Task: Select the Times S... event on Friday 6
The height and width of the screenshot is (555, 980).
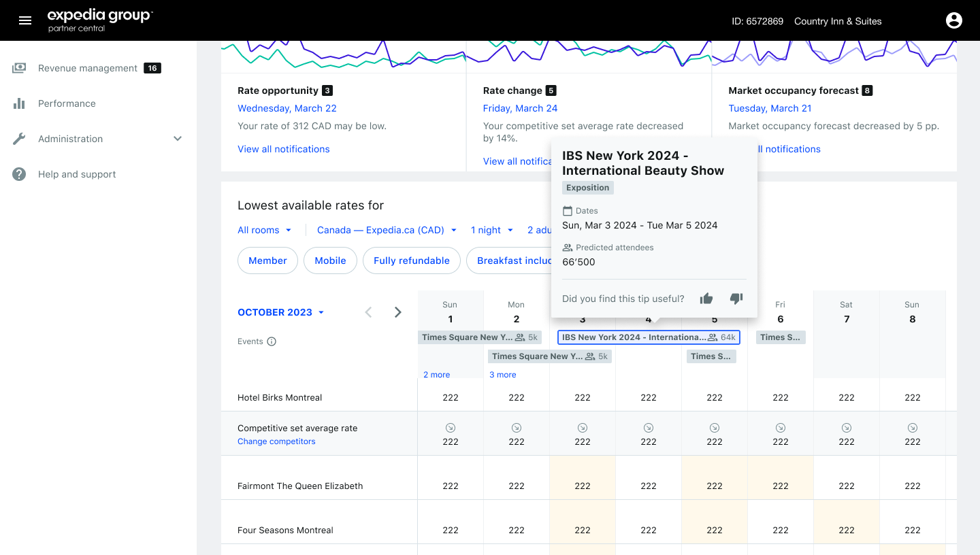Action: [781, 337]
